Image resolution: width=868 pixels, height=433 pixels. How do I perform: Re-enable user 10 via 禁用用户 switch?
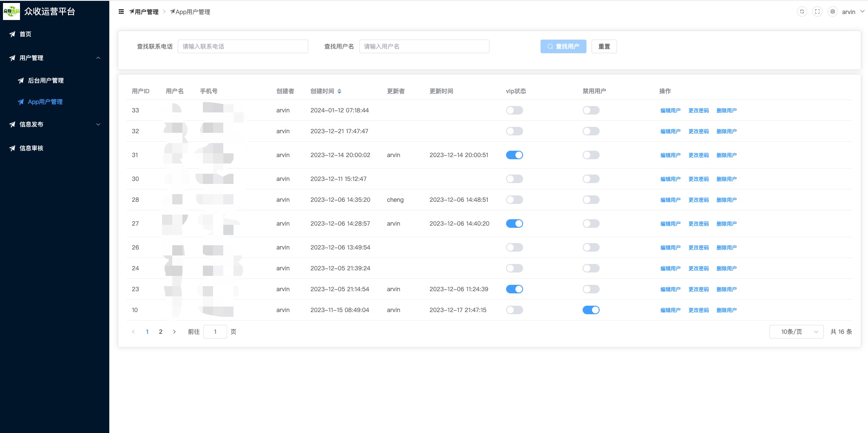591,310
